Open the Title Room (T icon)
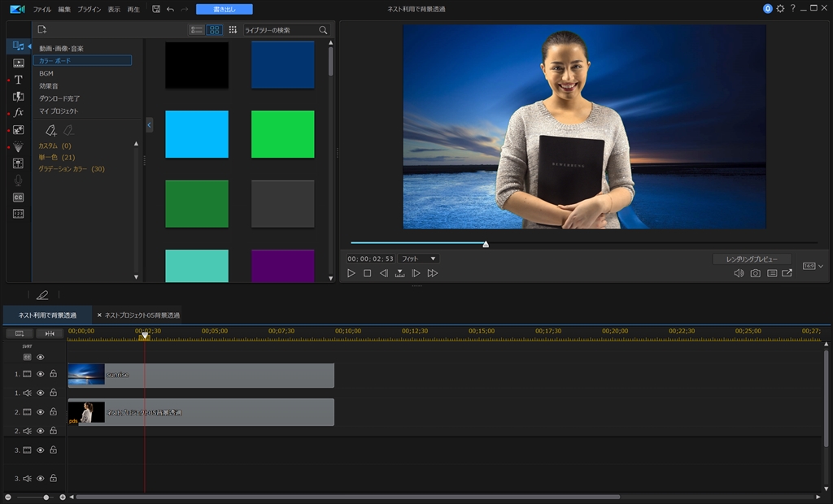The width and height of the screenshot is (833, 504). [18, 80]
